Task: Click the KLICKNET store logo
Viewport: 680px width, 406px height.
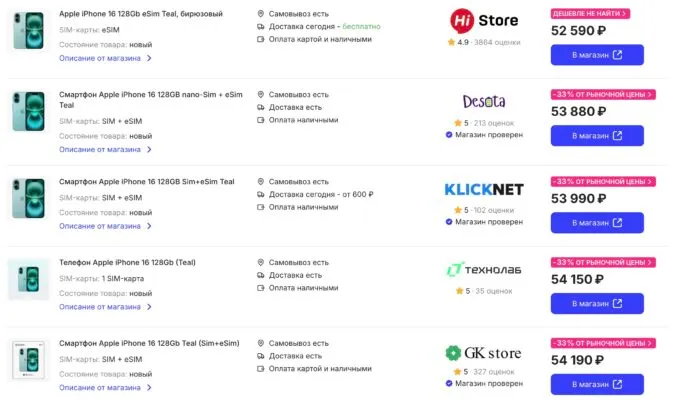Action: [482, 188]
